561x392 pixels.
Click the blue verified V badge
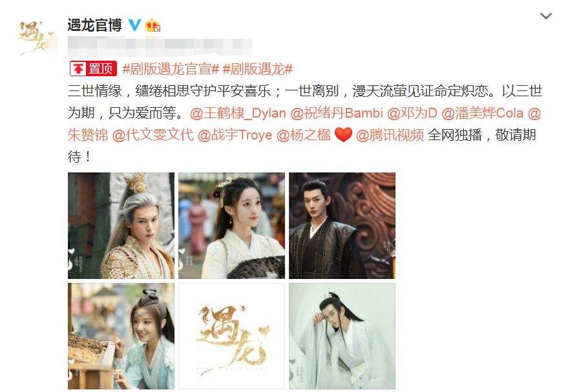(x=134, y=25)
